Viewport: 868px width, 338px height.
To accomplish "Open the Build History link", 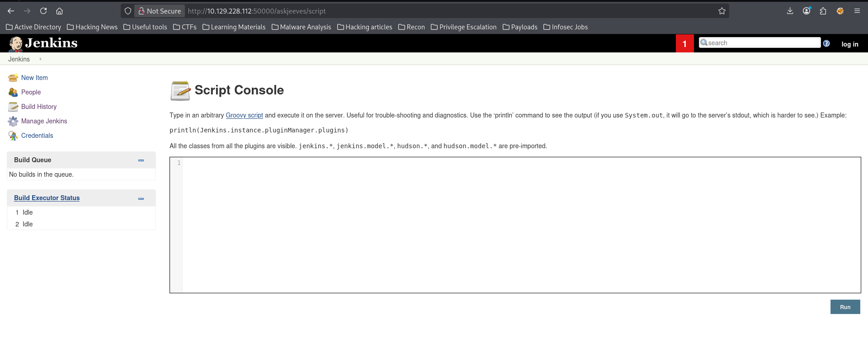I will tap(39, 107).
